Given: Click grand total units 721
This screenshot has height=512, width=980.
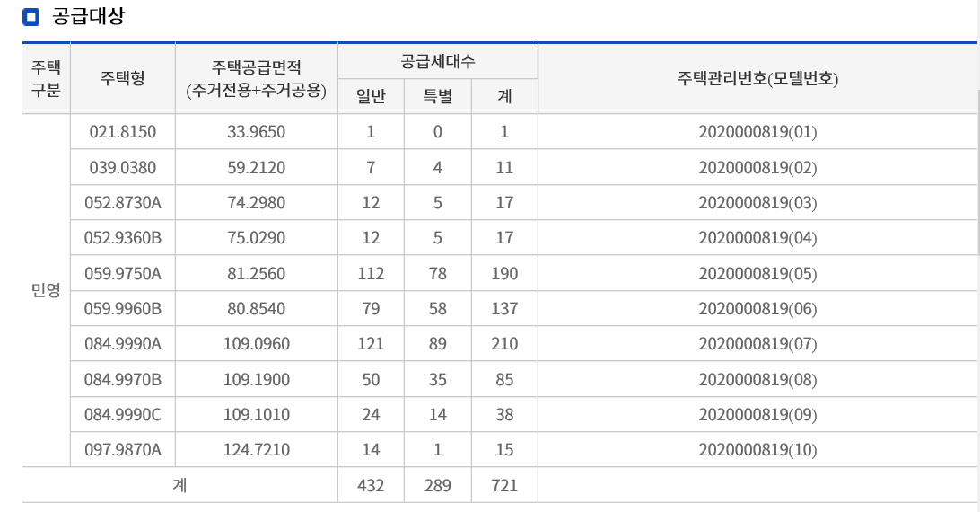Looking at the screenshot, I should tap(504, 485).
